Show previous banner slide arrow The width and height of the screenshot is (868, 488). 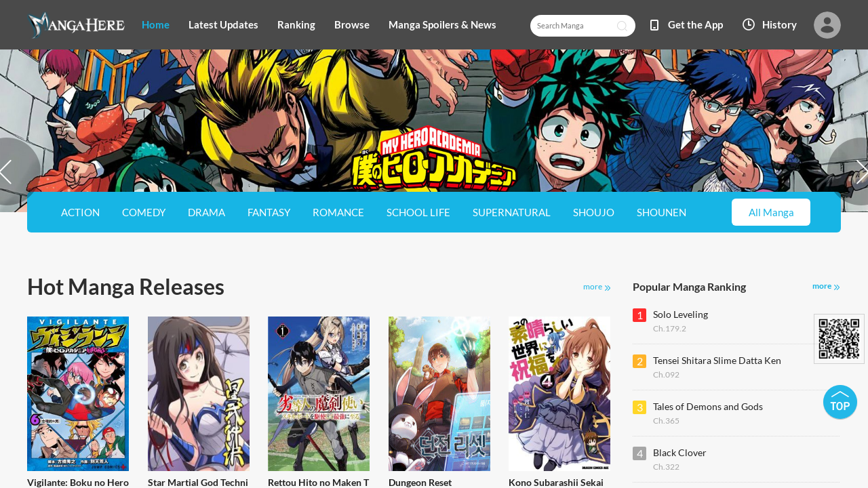pos(7,171)
